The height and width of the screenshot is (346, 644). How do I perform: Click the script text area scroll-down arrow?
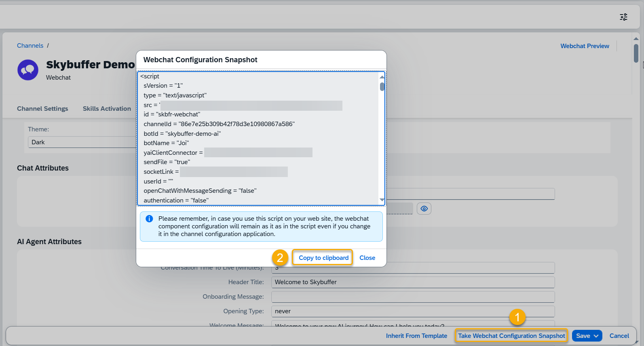tap(382, 200)
